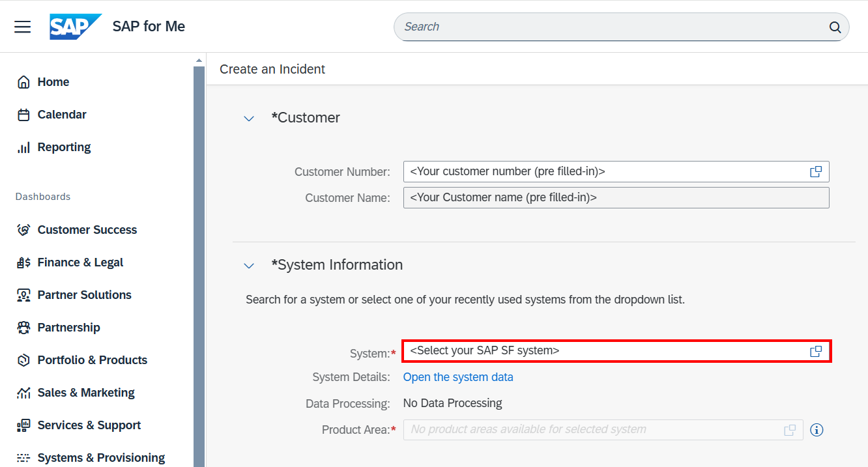Click the Systems & Provisioning icon
This screenshot has height=467, width=868.
coord(23,458)
